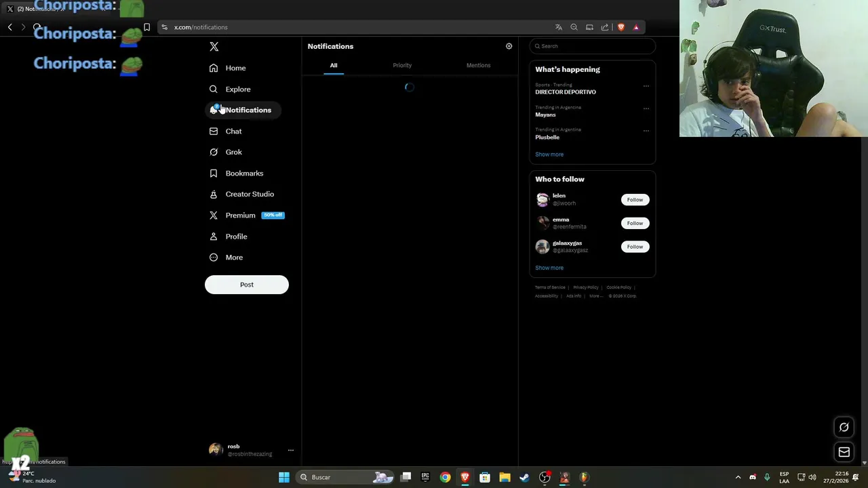Open FL Studio from the taskbar

click(x=584, y=477)
